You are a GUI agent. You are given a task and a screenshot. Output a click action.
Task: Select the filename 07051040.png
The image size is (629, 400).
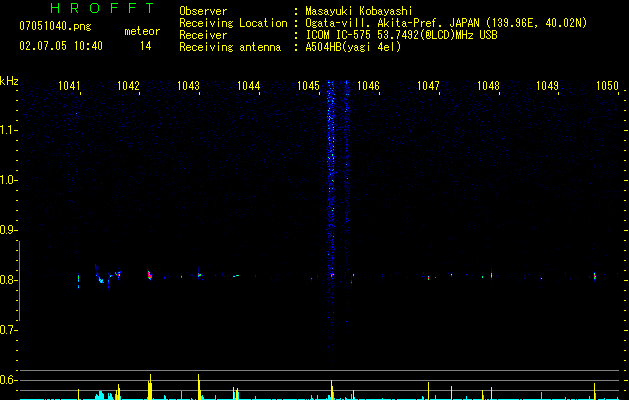click(x=55, y=26)
